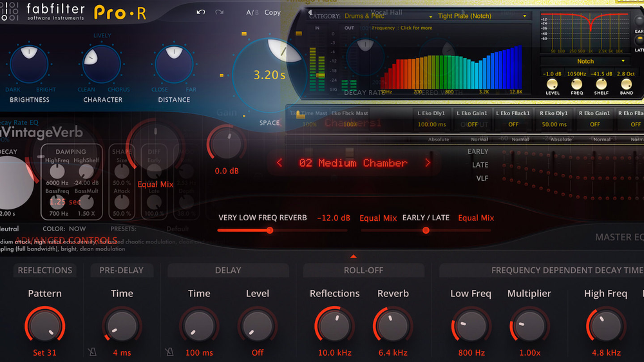
Task: Click the Early / Late slider handle
Action: (x=426, y=231)
